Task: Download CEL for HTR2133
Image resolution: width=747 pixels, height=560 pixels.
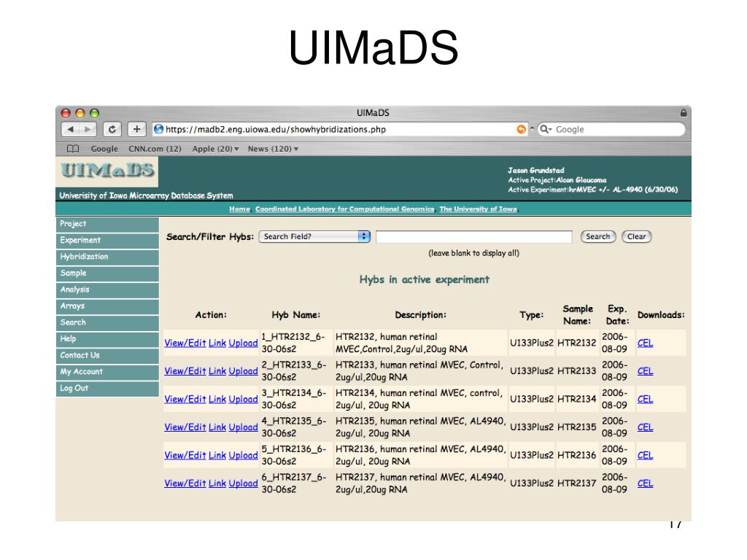Action: [x=645, y=371]
